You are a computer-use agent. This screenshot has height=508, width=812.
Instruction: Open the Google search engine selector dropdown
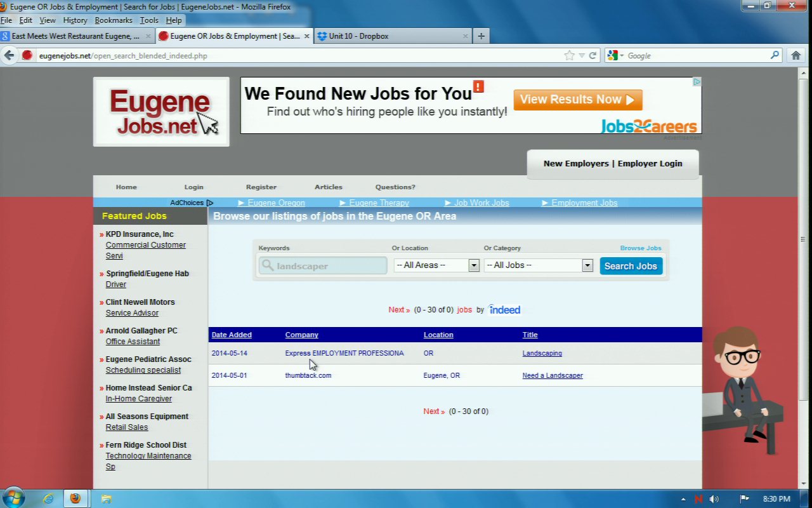[615, 55]
